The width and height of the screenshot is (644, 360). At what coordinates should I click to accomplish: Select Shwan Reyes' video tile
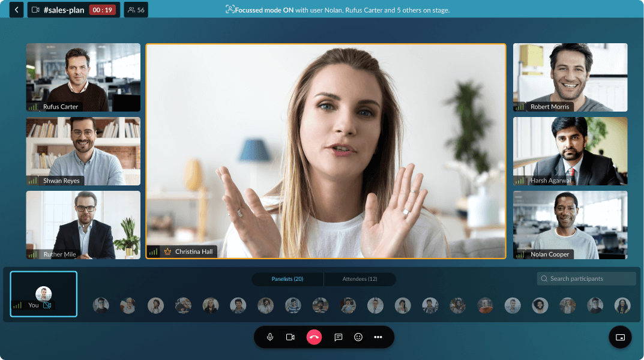83,151
